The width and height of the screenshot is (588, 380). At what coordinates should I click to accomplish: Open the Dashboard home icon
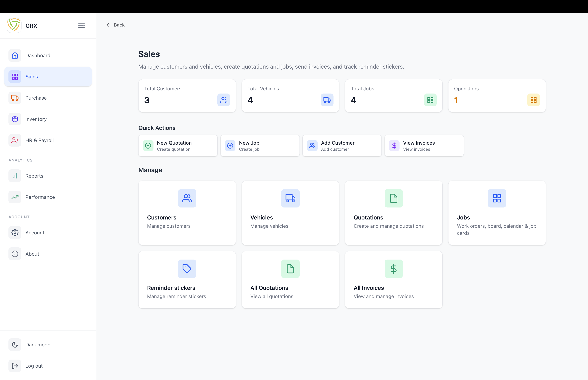click(x=15, y=55)
